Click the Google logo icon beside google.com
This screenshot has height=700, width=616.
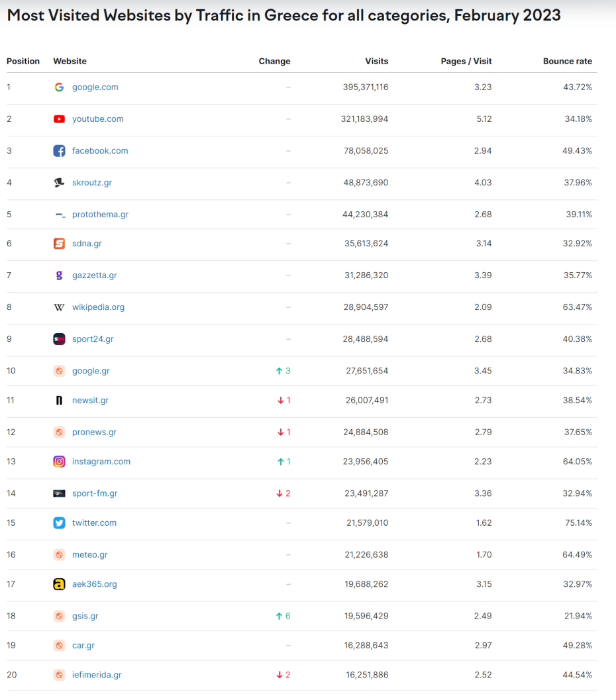point(59,87)
